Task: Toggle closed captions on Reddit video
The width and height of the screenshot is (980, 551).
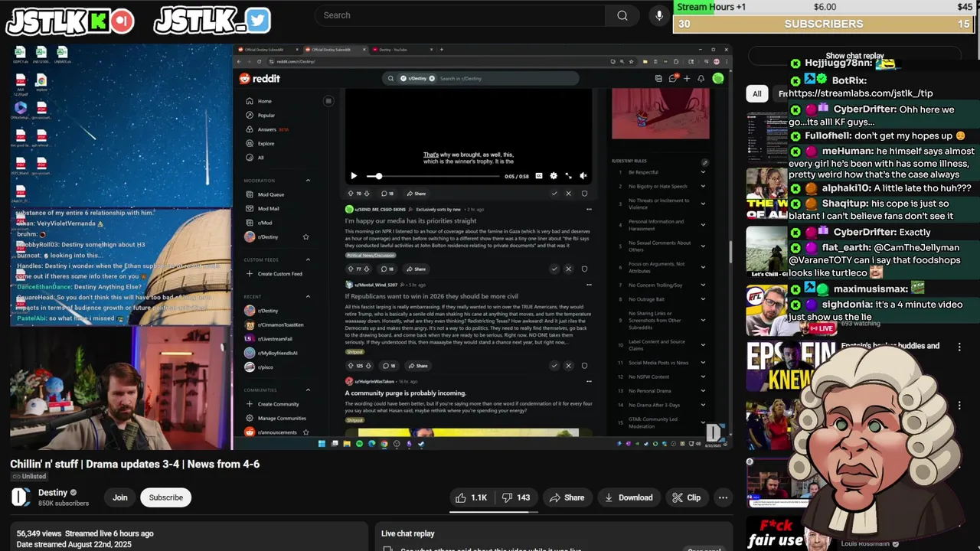Action: (x=539, y=176)
